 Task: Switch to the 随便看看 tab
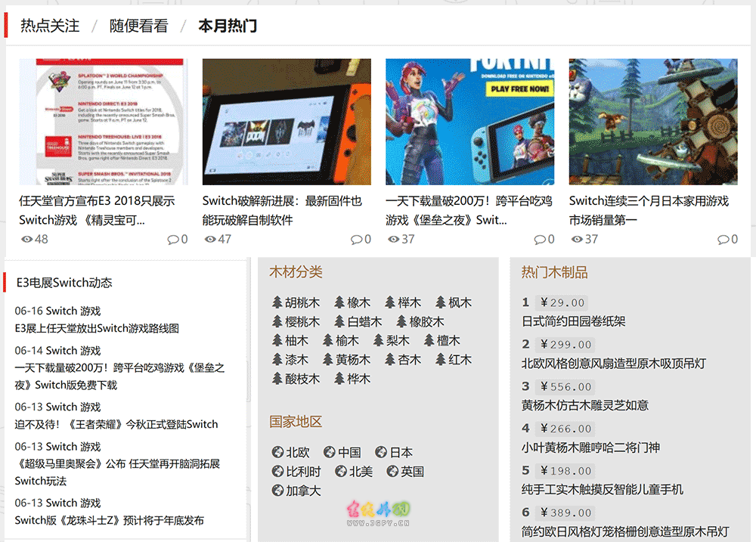point(139,26)
